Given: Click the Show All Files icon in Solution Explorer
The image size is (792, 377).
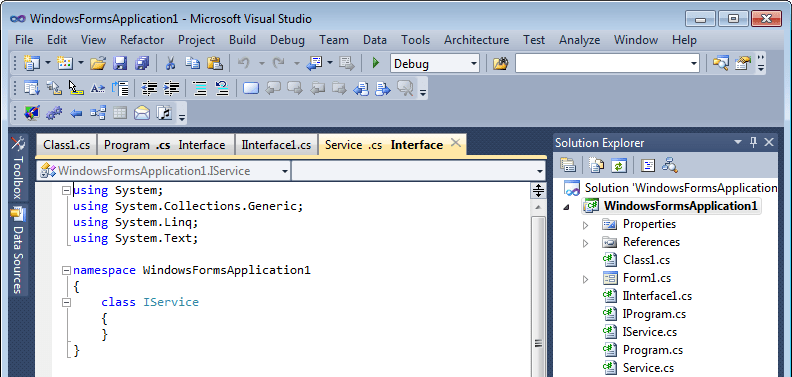Looking at the screenshot, I should pyautogui.click(x=597, y=165).
